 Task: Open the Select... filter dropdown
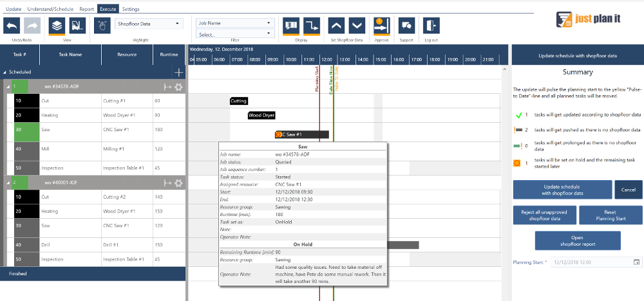point(235,34)
